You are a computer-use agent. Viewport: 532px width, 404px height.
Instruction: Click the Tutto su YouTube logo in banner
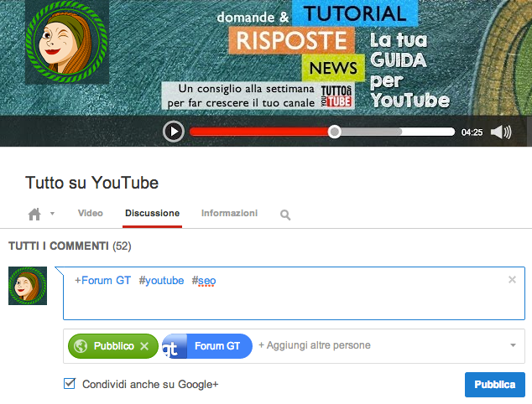pyautogui.click(x=336, y=96)
